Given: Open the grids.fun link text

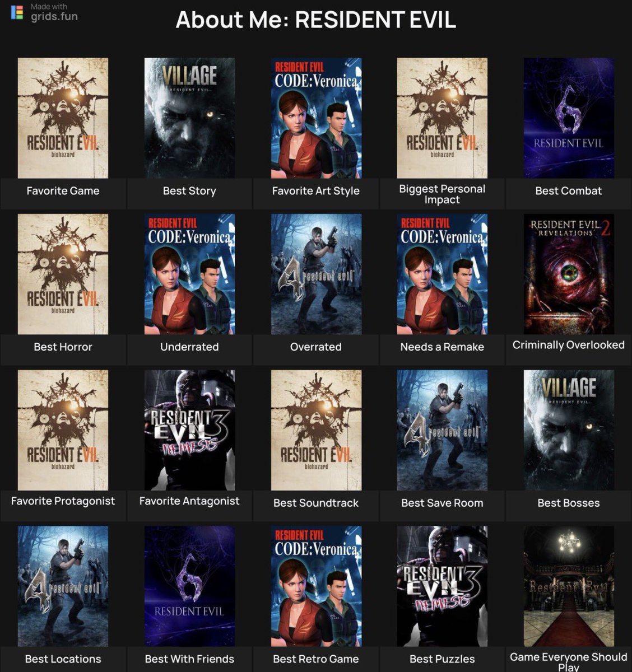Looking at the screenshot, I should [x=54, y=16].
